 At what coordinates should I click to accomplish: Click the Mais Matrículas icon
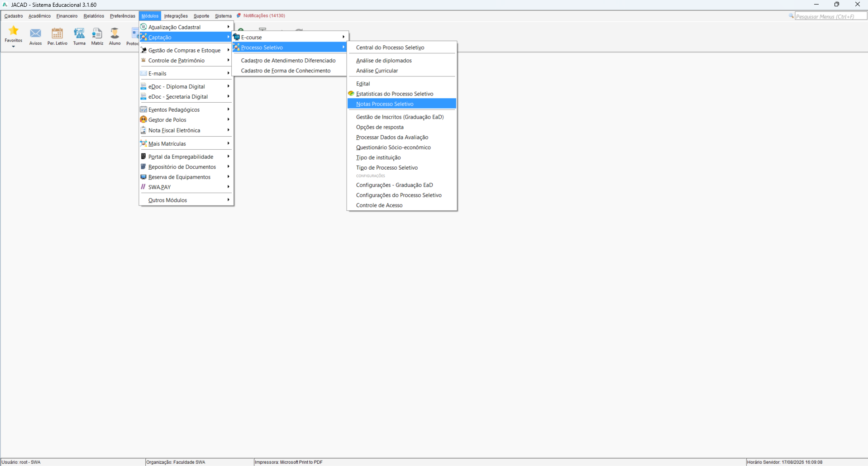coord(143,143)
